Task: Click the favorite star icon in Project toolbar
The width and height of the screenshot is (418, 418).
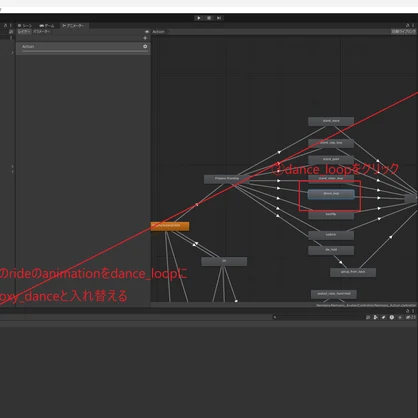Action: click(x=400, y=317)
